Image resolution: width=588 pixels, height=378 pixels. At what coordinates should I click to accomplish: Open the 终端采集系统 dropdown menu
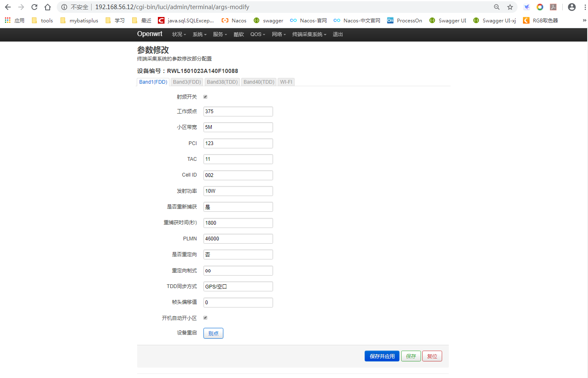click(x=308, y=34)
